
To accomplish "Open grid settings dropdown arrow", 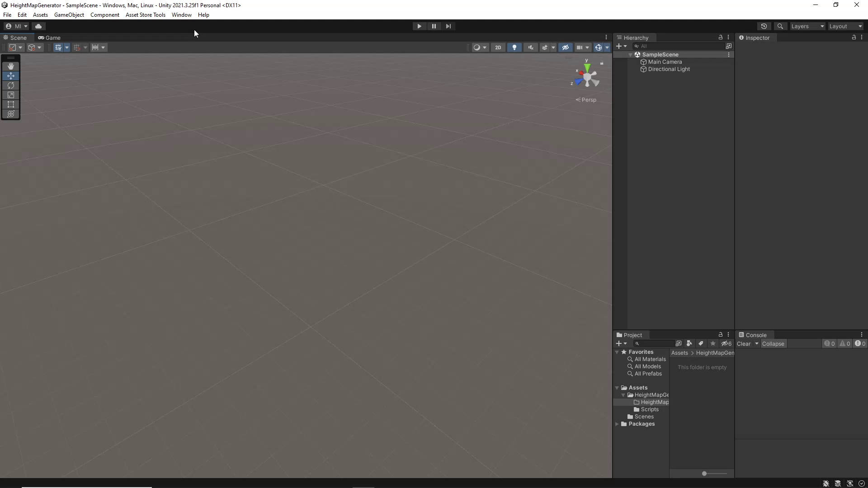I will click(67, 47).
